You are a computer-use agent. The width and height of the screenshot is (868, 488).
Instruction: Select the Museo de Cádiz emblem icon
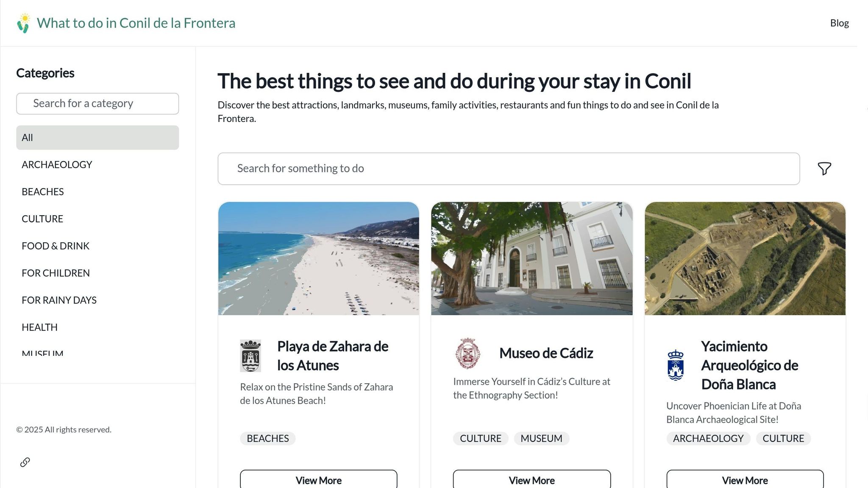[467, 354]
